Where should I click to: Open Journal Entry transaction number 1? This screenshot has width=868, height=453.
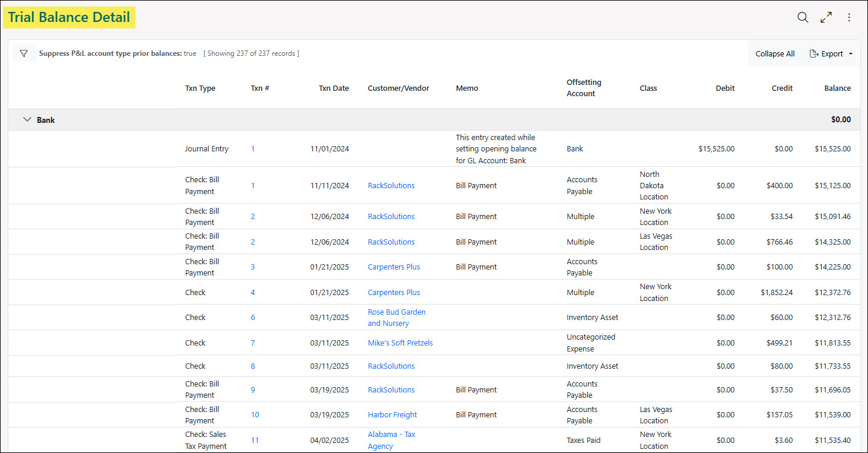[253, 148]
